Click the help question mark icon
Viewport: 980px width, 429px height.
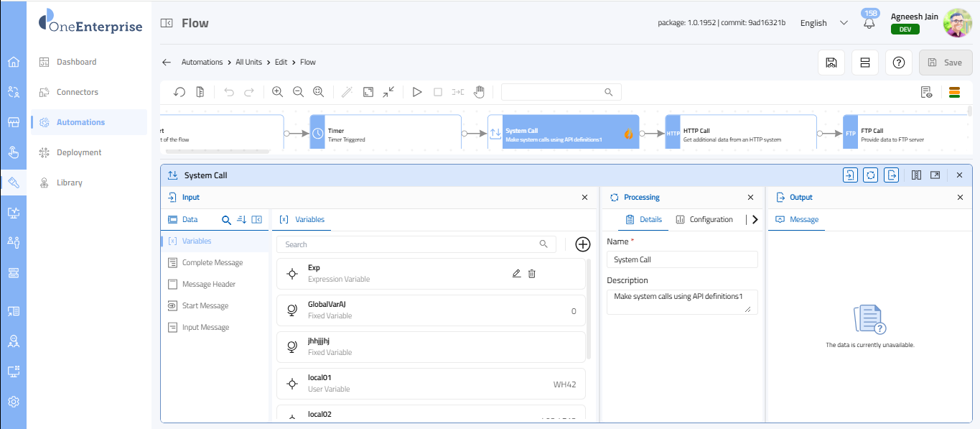click(x=898, y=63)
